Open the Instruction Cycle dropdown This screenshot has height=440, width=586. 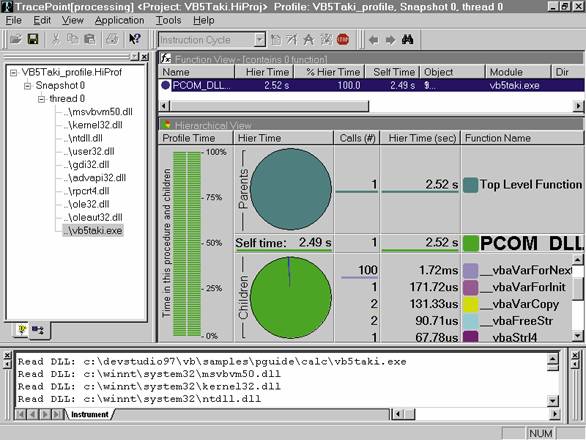[x=259, y=39]
